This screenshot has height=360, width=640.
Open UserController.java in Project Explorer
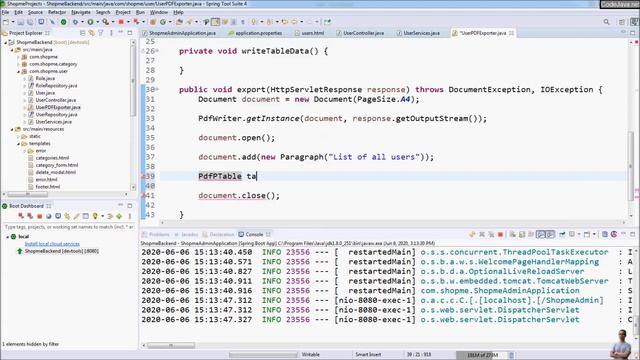(56, 100)
